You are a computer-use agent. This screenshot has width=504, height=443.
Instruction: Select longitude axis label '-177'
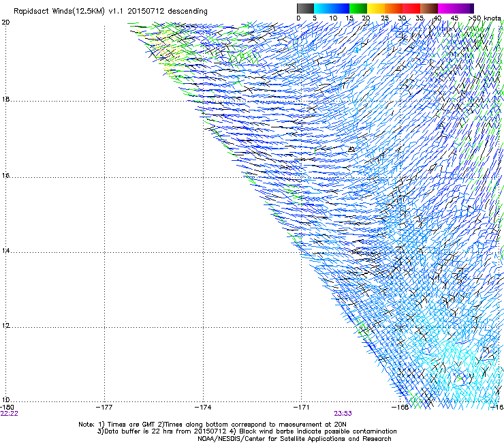[104, 408]
